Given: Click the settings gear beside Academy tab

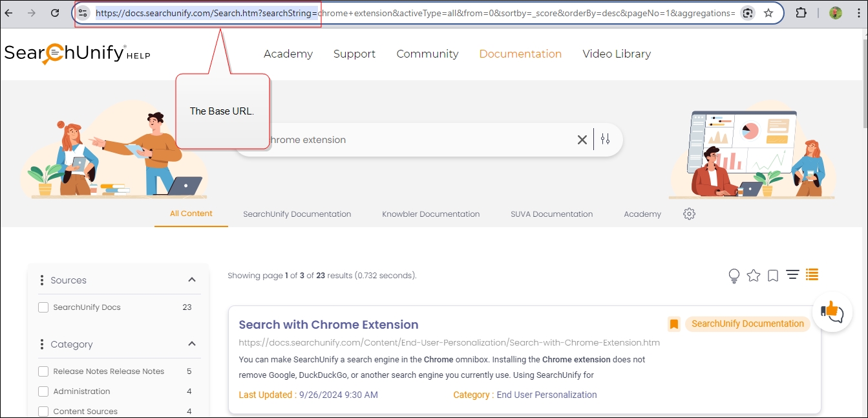Looking at the screenshot, I should [x=689, y=214].
